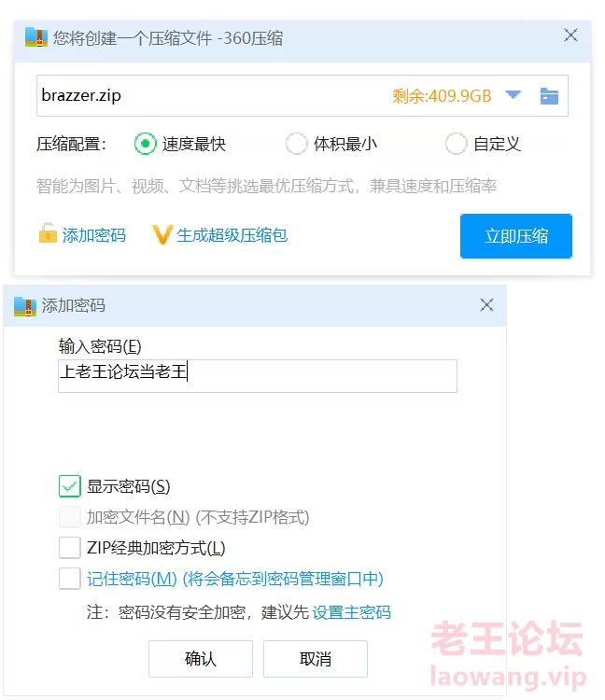Click the unlocked padlock icon

pyautogui.click(x=47, y=233)
